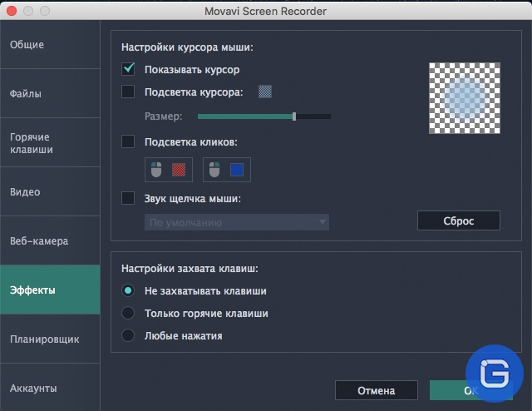The image size is (532, 411).
Task: Open the cursor highlight color swatch
Action: (x=265, y=92)
